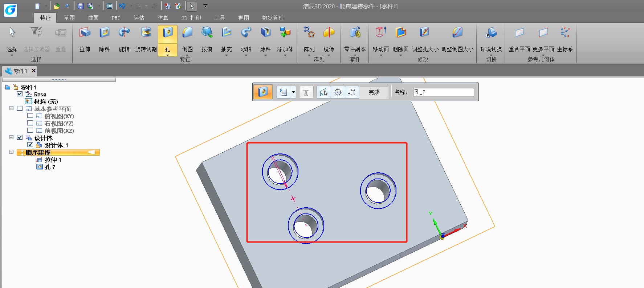Click the 环境切换 environment switch tool
The image size is (644, 288).
491,40
